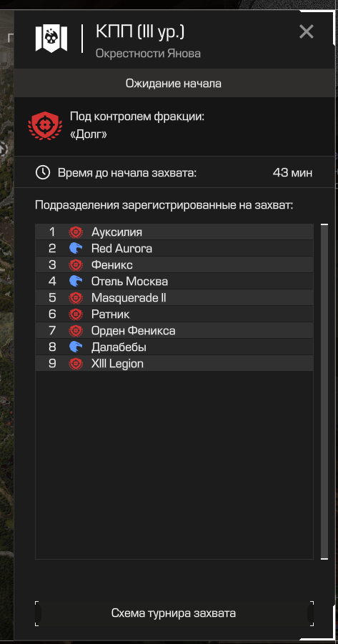Viewport: 338px width, 644px height.
Task: Click the blue eagle icon beside Далабебы
Action: pyautogui.click(x=76, y=347)
